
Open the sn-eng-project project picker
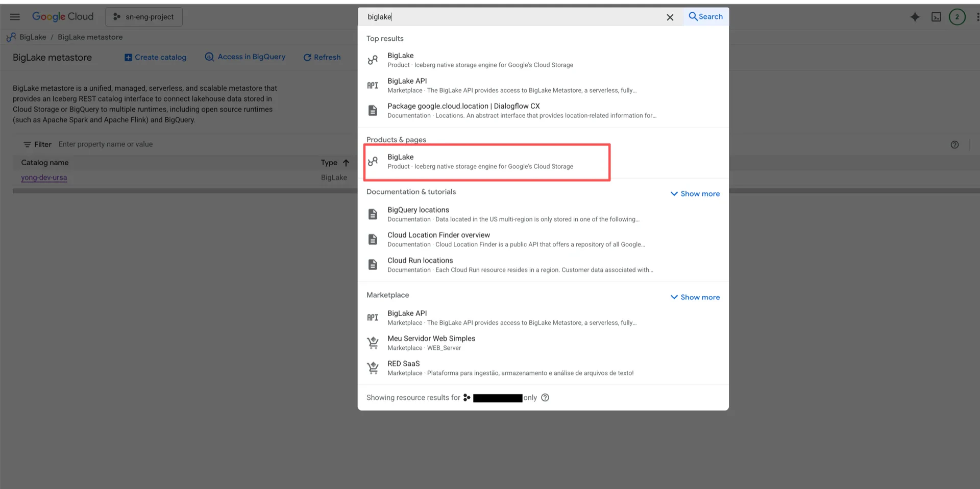(x=144, y=17)
